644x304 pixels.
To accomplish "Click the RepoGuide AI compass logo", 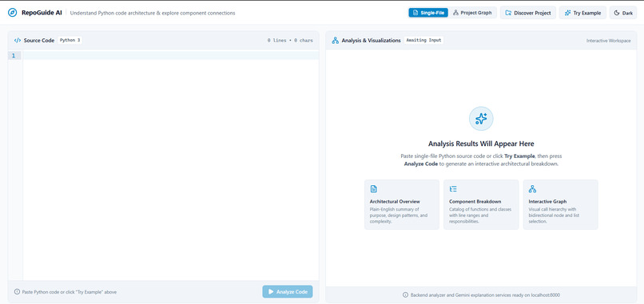I will pos(12,13).
